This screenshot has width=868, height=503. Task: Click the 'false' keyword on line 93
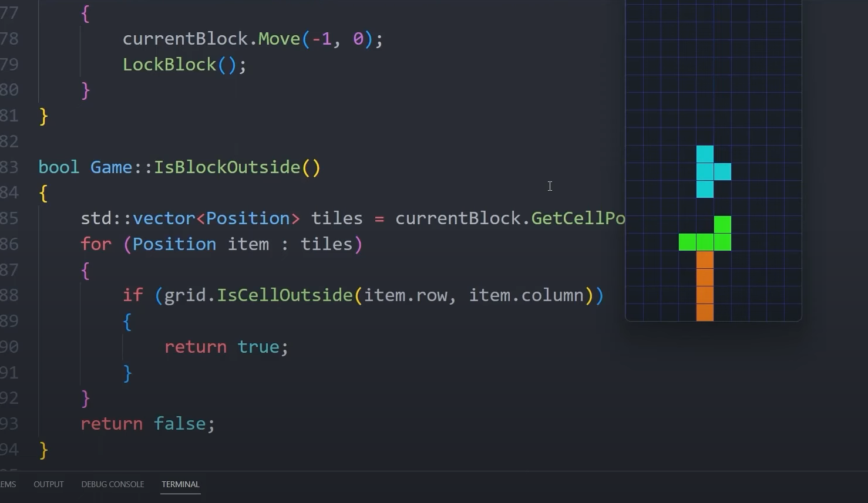point(180,424)
